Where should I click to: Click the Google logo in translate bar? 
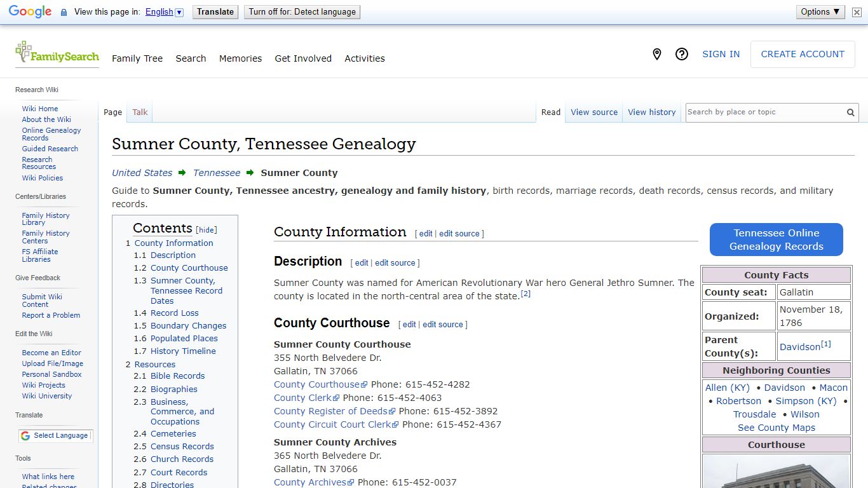(x=30, y=12)
